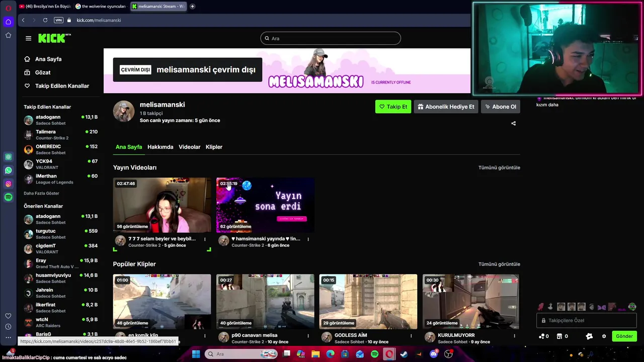This screenshot has height=362, width=644.
Task: Open Opera sidebar history clock icon
Action: point(8,327)
